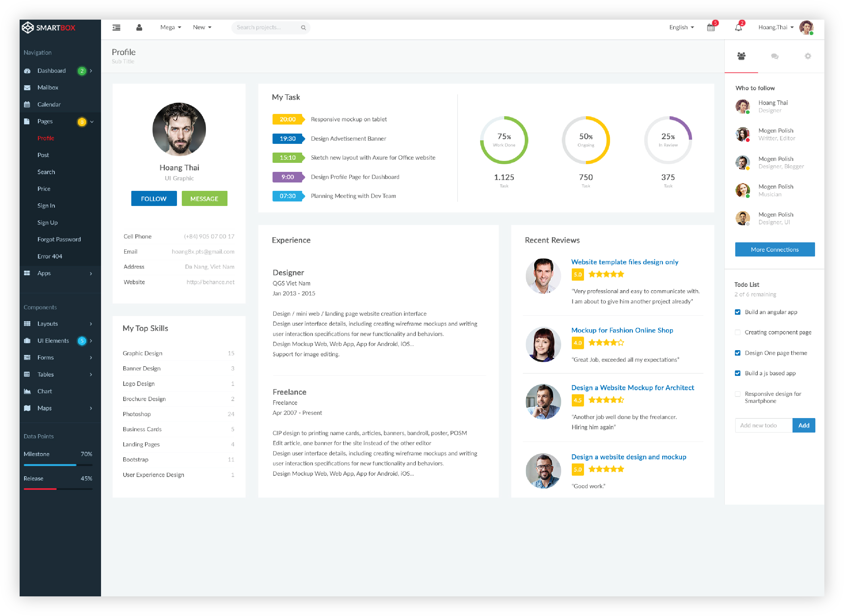Open the Search submenu item

(x=46, y=172)
